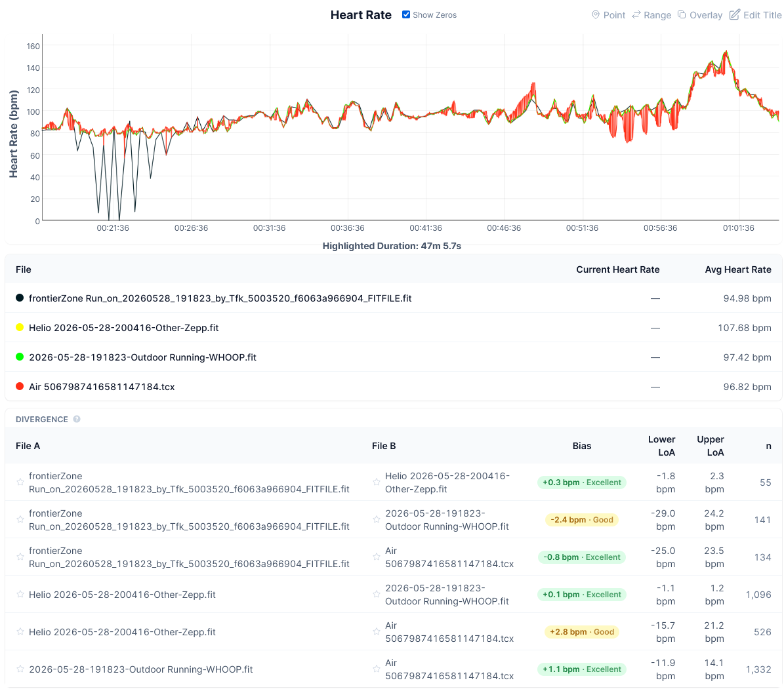Viewport: 784px width, 691px height.
Task: Click the Bias column header
Action: 581,446
